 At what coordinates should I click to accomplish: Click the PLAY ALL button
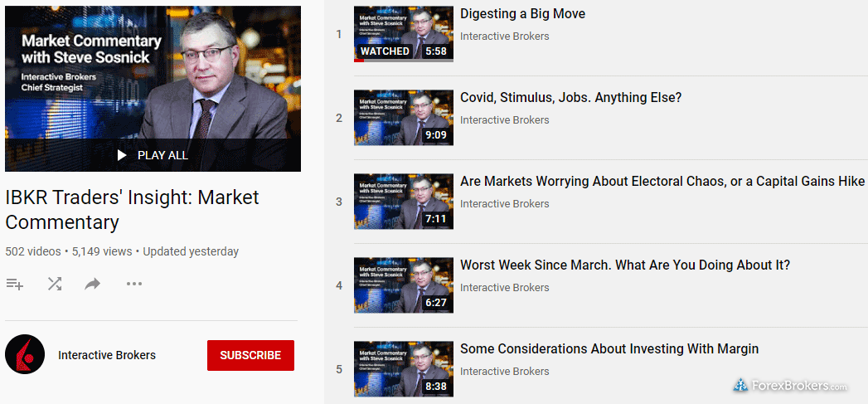pyautogui.click(x=153, y=156)
